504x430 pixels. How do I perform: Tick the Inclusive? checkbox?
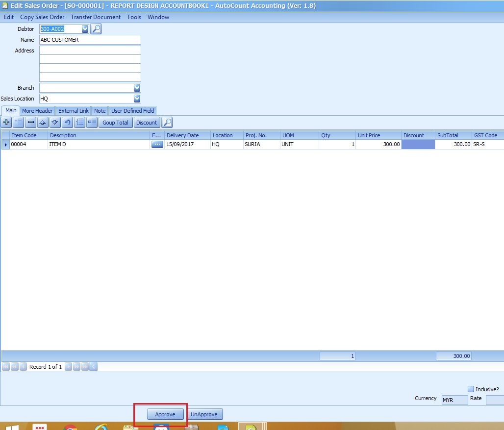[471, 389]
